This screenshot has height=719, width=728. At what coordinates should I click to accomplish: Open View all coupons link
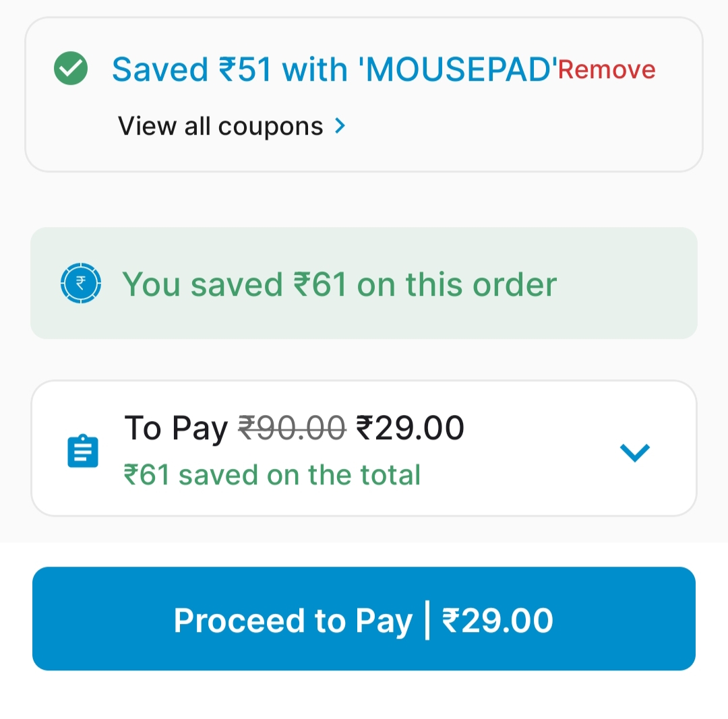[x=220, y=126]
